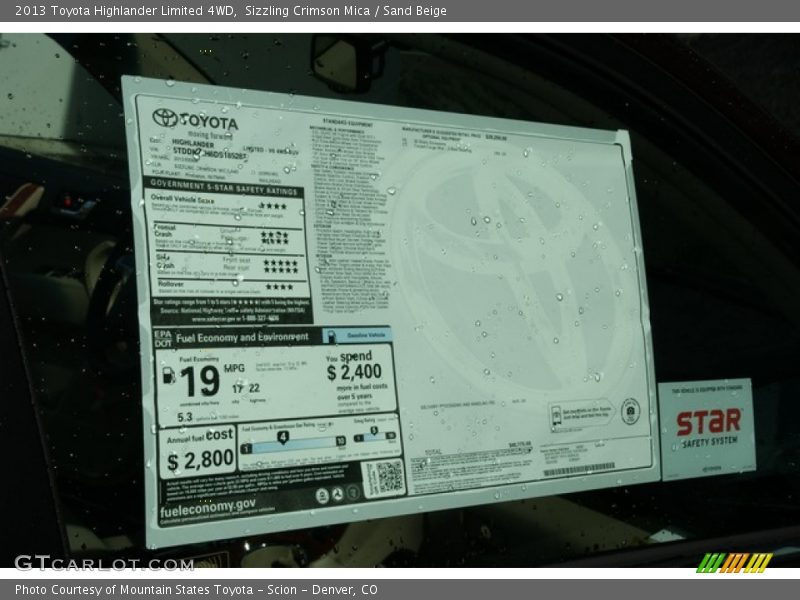Click the Side Crash five-star rating
The image size is (800, 600).
tap(281, 266)
